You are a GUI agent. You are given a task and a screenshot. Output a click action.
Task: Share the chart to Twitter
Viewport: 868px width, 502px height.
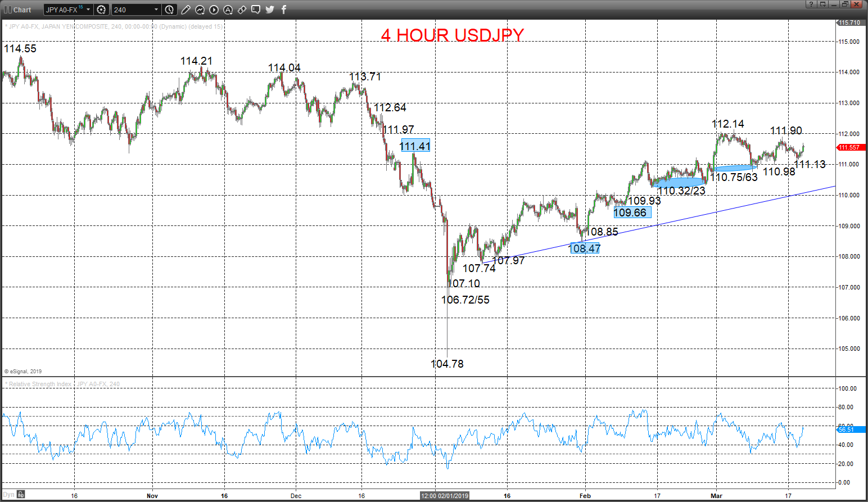[270, 10]
